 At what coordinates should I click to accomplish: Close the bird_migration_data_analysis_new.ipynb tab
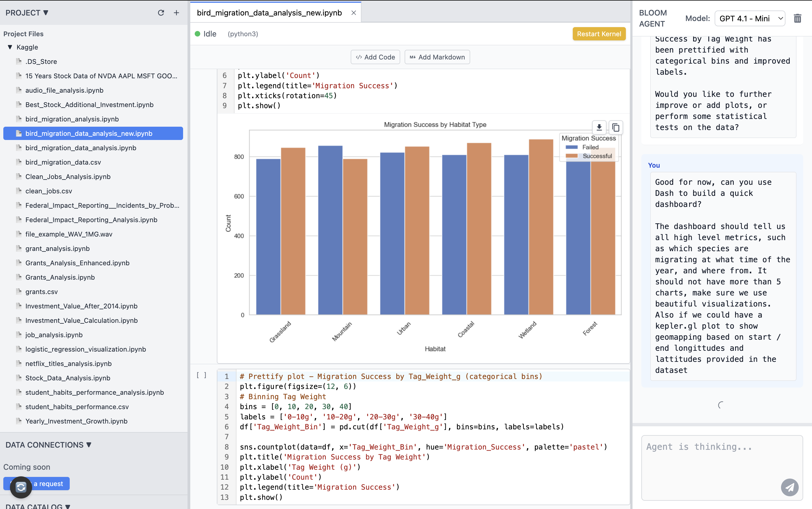tap(354, 13)
